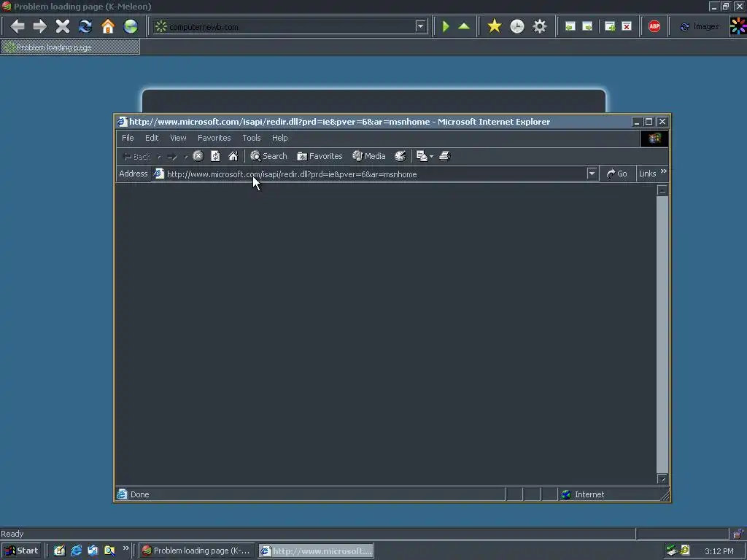The width and height of the screenshot is (747, 560).
Task: Open Favorites menu in Internet Explorer
Action: click(214, 138)
